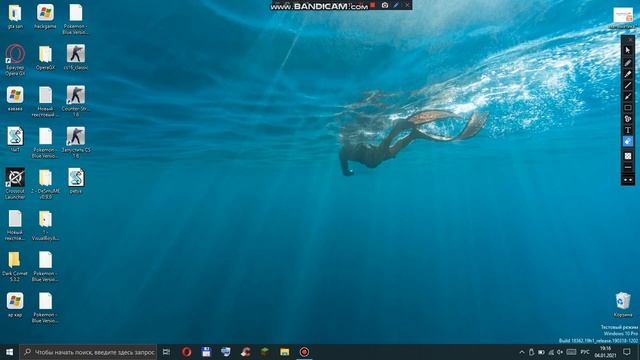Select the Counter-Strike 1.6 shortcut
This screenshot has height=360, width=640.
click(76, 101)
